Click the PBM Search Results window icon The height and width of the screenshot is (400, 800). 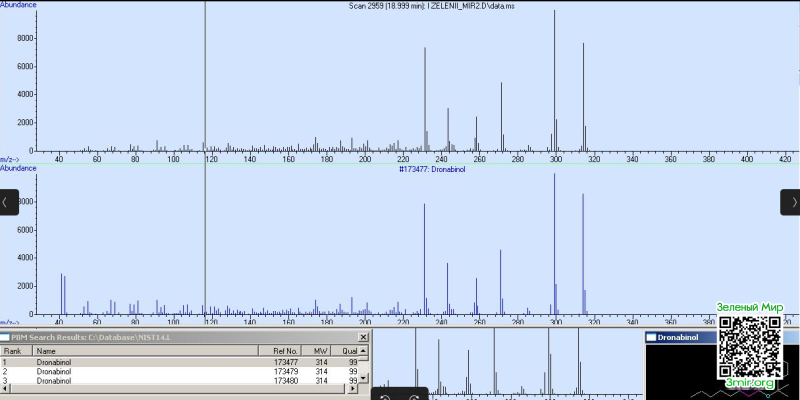5,337
